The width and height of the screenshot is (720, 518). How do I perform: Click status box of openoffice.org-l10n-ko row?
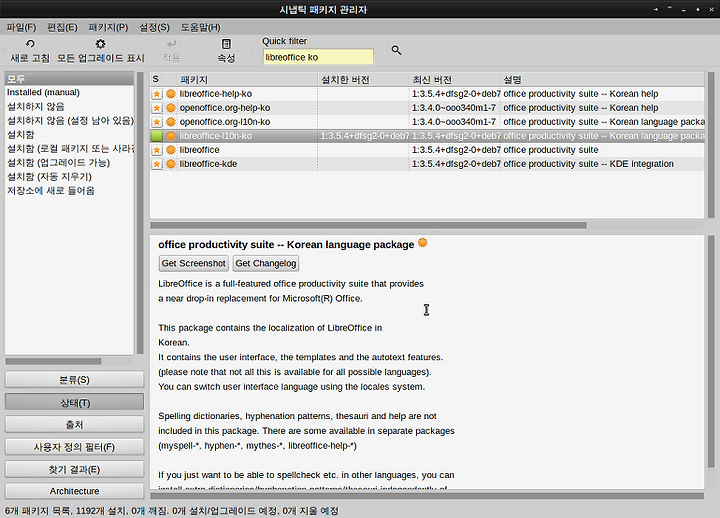(x=157, y=122)
